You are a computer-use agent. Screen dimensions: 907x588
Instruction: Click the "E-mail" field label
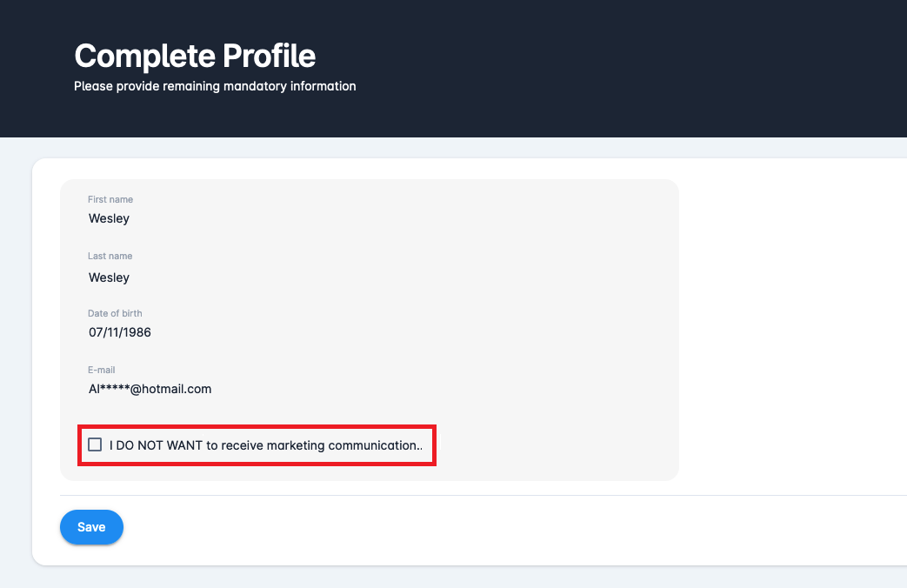point(102,370)
